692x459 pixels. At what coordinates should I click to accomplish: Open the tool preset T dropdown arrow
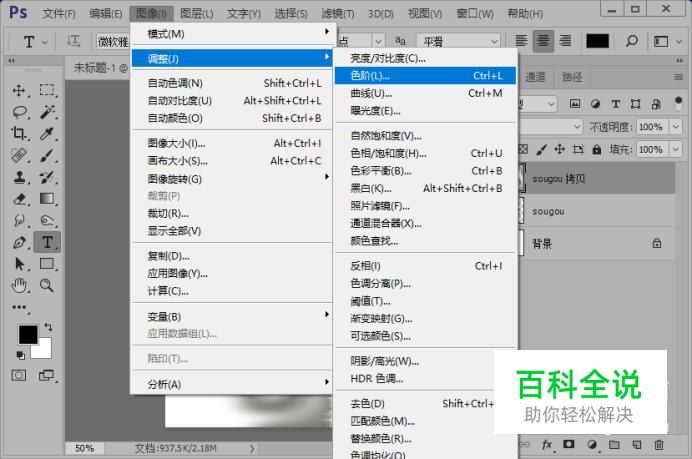(x=45, y=42)
